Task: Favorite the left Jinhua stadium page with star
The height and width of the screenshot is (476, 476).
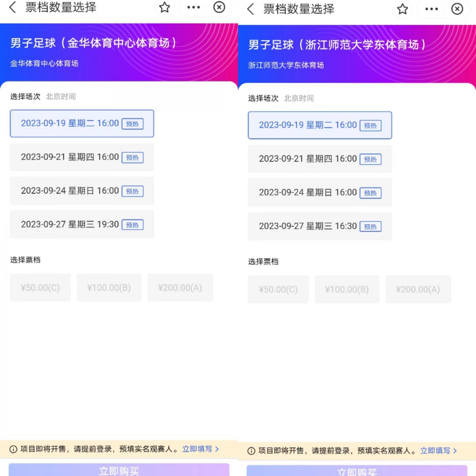Action: pyautogui.click(x=165, y=7)
